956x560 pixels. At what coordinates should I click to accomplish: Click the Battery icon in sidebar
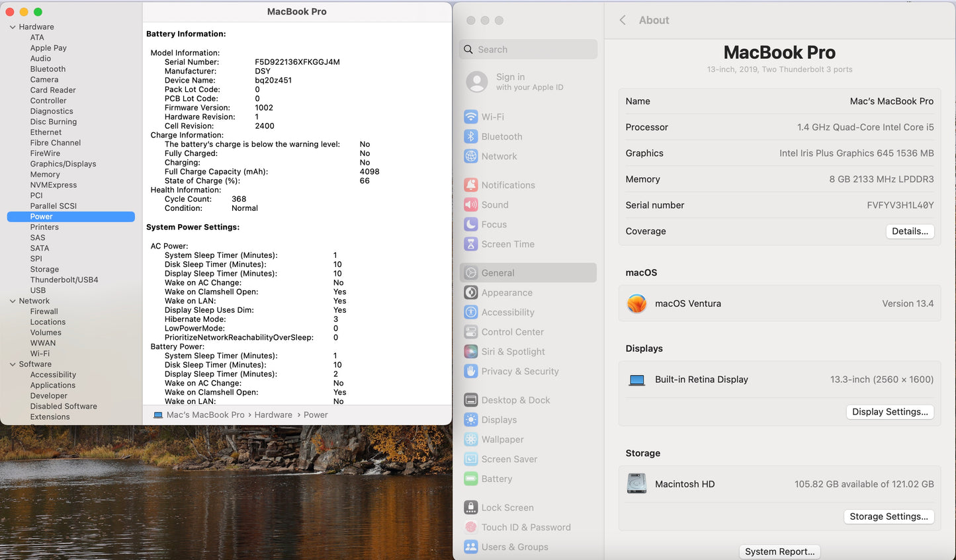click(470, 479)
